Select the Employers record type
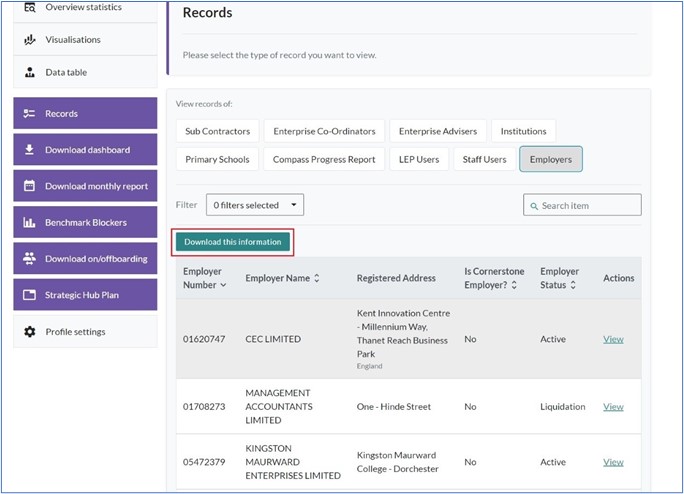 point(551,159)
